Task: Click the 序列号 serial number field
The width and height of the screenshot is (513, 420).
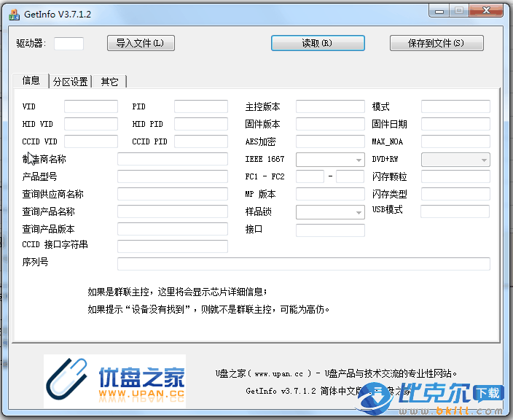Action: click(x=304, y=264)
